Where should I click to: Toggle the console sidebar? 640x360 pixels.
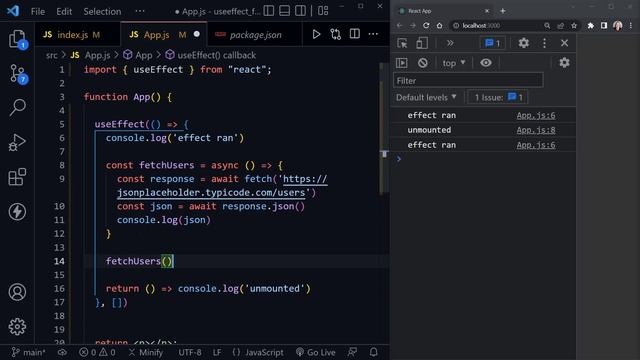point(402,63)
